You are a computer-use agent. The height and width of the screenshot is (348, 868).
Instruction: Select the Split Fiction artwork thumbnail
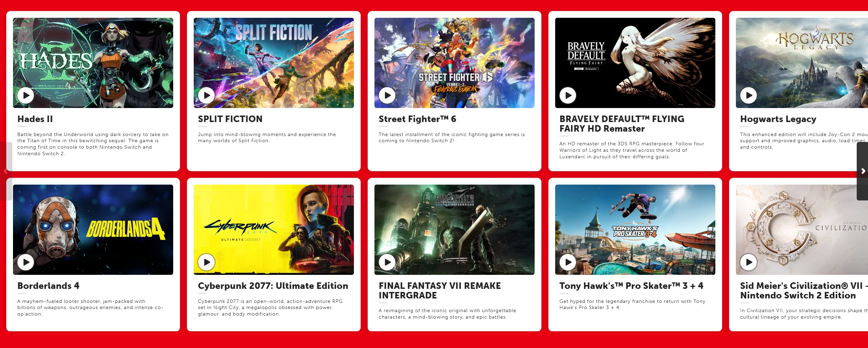point(274,63)
